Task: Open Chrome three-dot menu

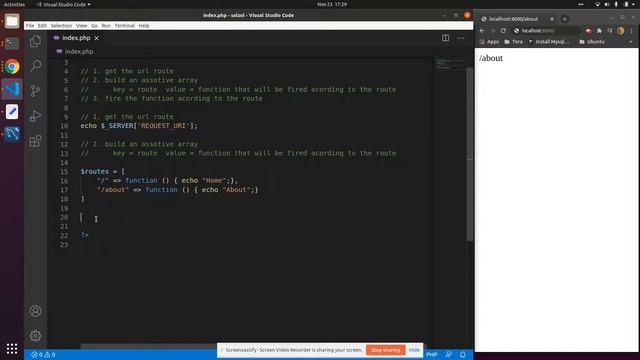Action: click(x=631, y=31)
